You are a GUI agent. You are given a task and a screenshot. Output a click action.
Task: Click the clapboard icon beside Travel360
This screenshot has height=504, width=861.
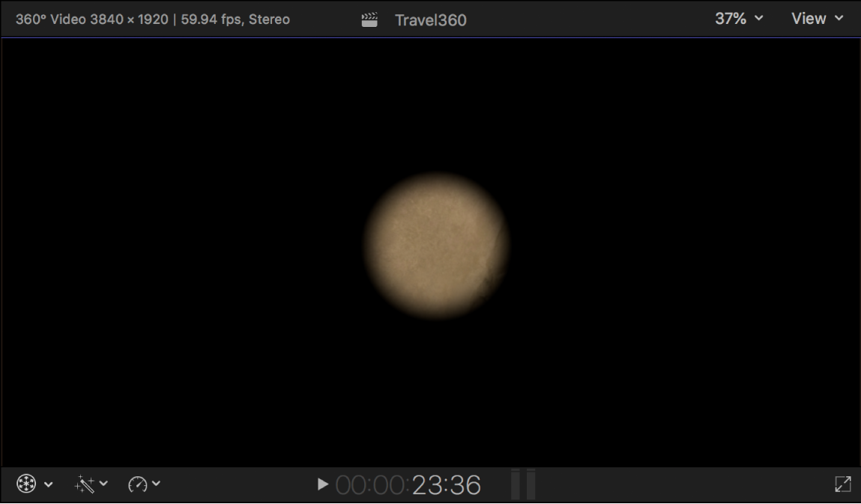tap(369, 19)
